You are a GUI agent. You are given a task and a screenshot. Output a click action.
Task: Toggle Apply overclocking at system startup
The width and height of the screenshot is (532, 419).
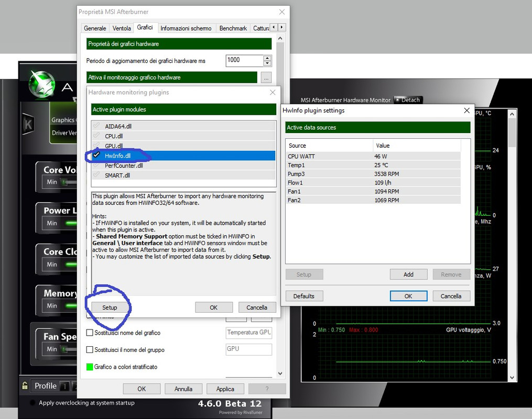coord(32,403)
